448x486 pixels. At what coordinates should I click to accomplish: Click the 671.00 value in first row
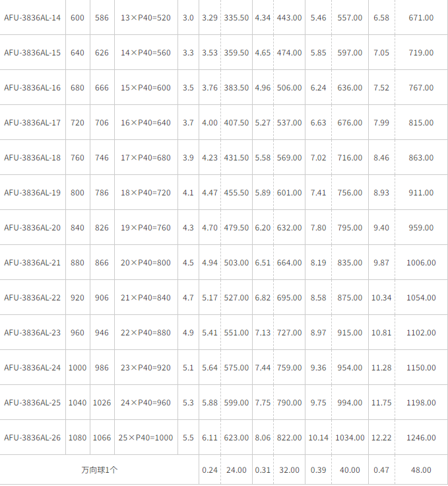coord(421,18)
